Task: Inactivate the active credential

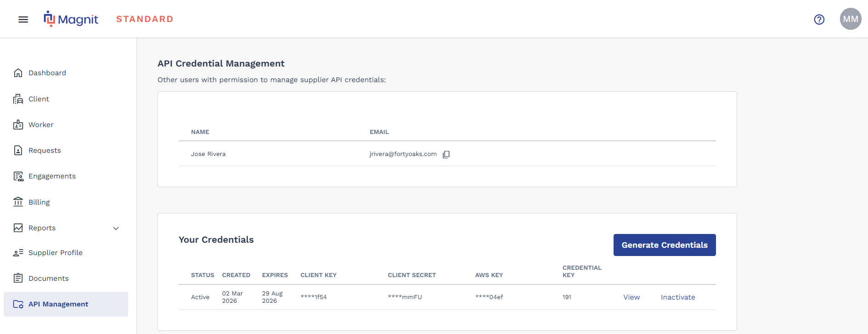Action: (x=677, y=297)
